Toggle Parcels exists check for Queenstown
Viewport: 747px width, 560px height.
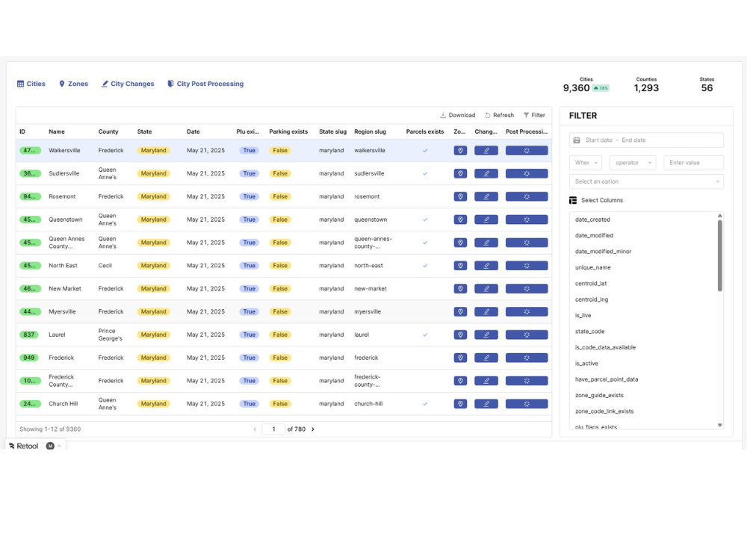pyautogui.click(x=425, y=220)
